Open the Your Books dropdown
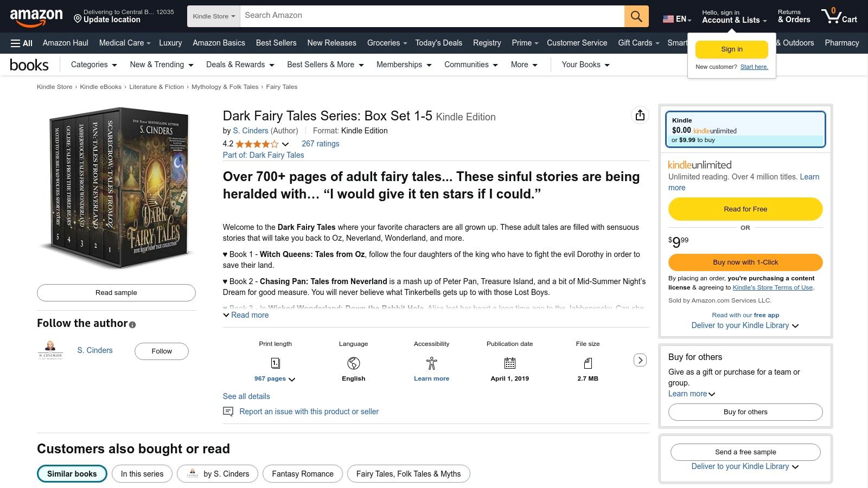The height and width of the screenshot is (488, 868). pos(586,65)
